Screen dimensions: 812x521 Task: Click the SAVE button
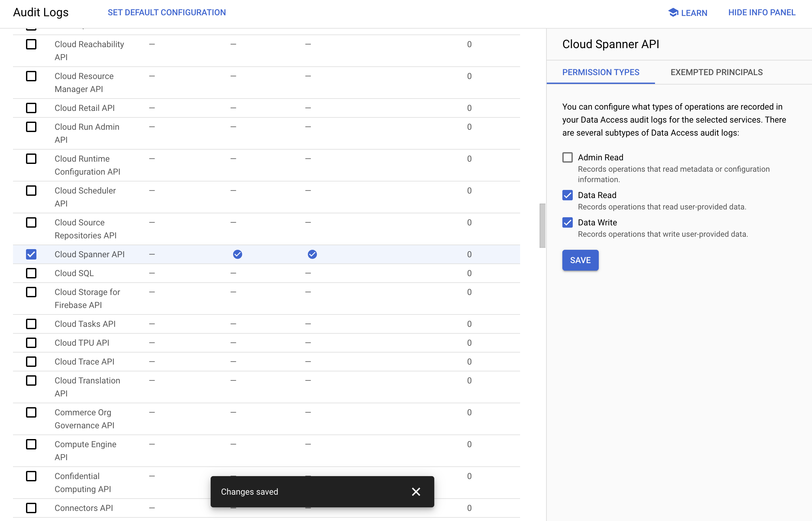click(580, 260)
